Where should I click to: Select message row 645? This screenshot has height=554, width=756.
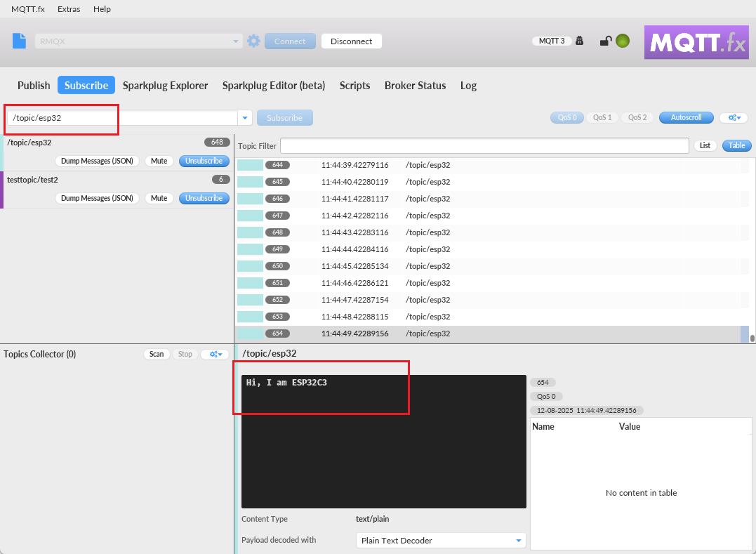(492, 182)
